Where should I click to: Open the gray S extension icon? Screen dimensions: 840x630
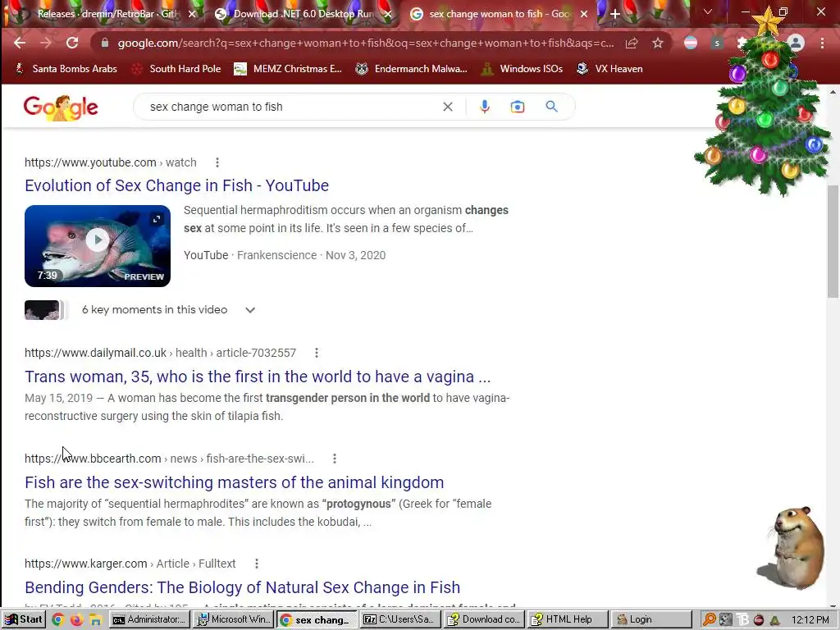point(717,43)
